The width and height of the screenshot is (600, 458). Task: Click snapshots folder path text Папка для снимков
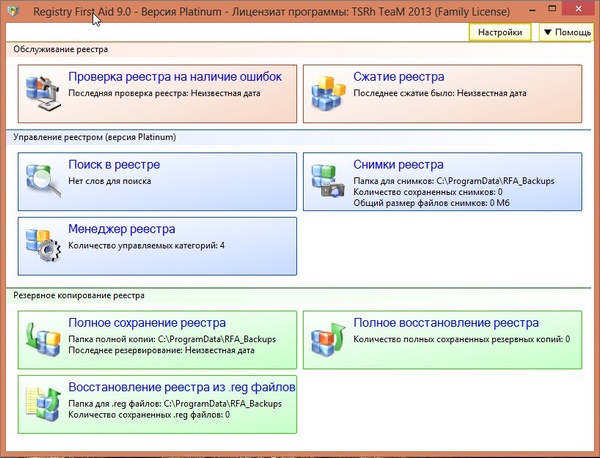point(454,181)
